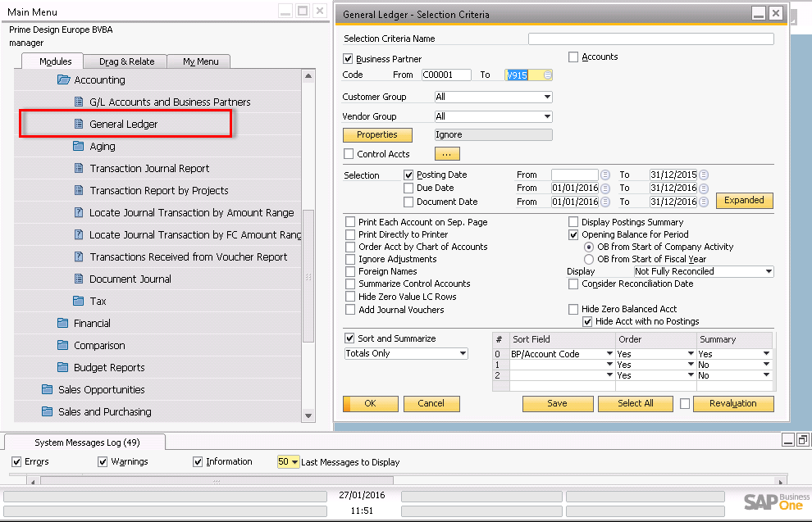Click Transaction Journal Report icon

pos(79,168)
